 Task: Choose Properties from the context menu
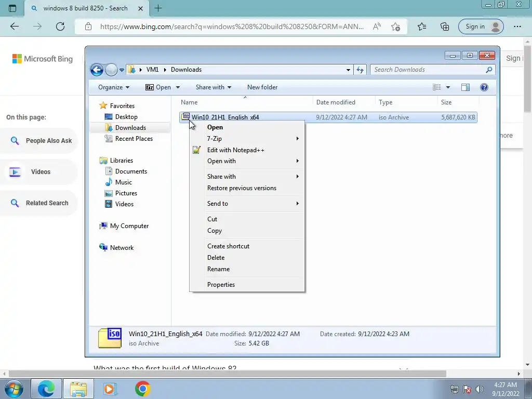(x=247, y=285)
